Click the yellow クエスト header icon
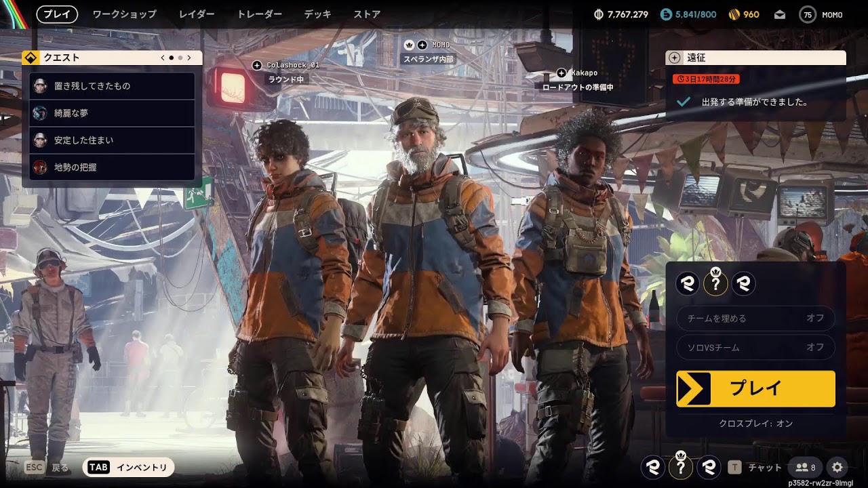Screen dimensions: 868x488 coord(30,58)
